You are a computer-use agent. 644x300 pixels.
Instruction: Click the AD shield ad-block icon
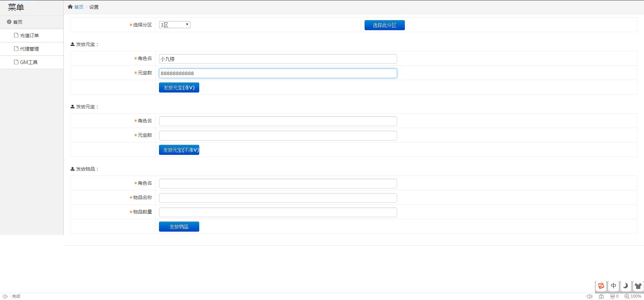612,296
